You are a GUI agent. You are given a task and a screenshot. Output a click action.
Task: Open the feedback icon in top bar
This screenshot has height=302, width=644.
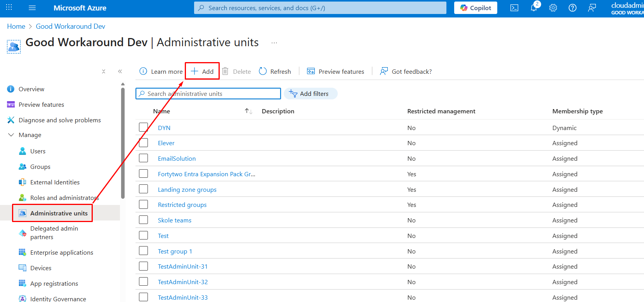592,8
